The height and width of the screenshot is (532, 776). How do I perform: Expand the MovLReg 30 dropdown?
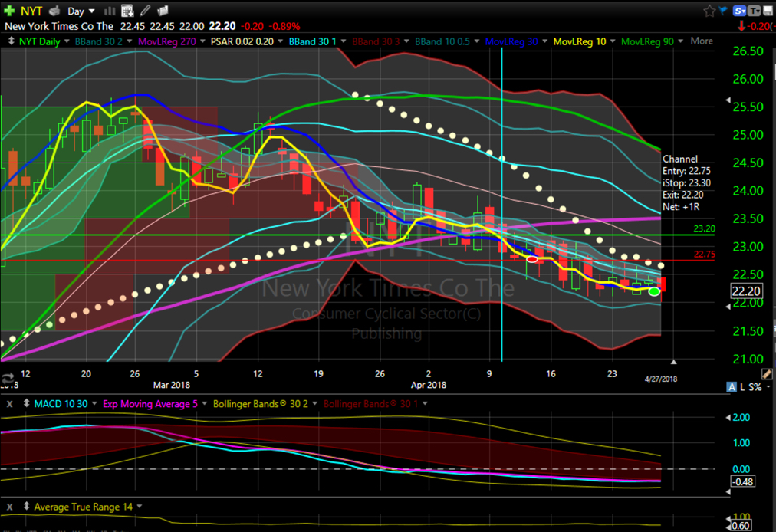click(545, 41)
